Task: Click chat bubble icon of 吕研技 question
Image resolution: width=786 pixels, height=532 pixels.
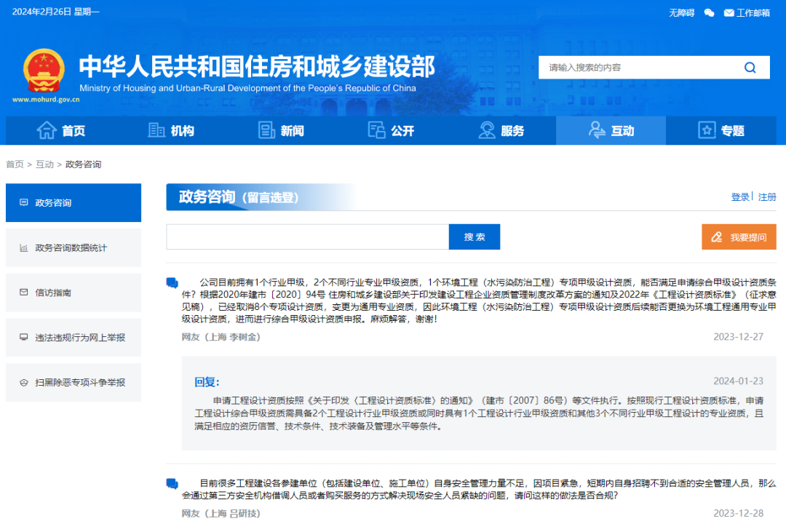Action: click(172, 484)
